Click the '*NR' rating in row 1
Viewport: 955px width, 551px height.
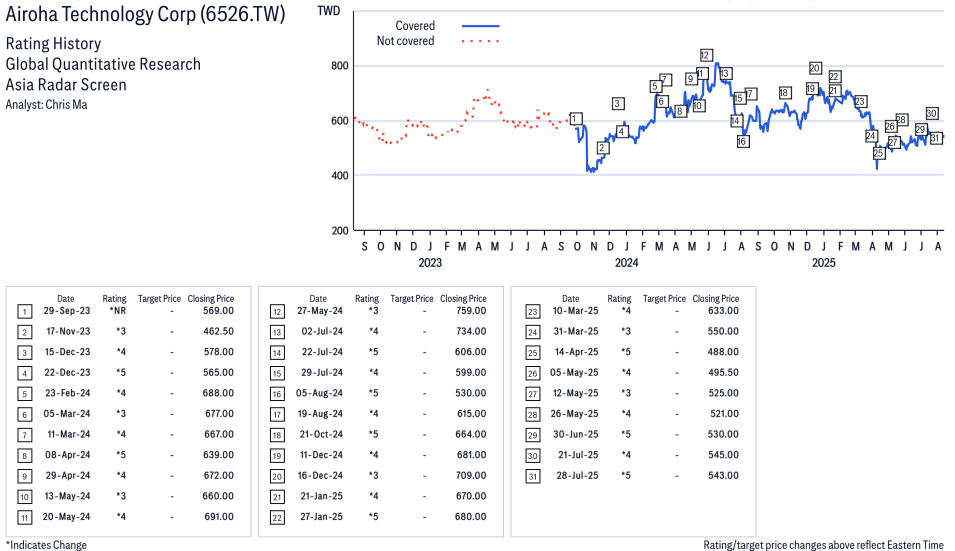tap(118, 311)
